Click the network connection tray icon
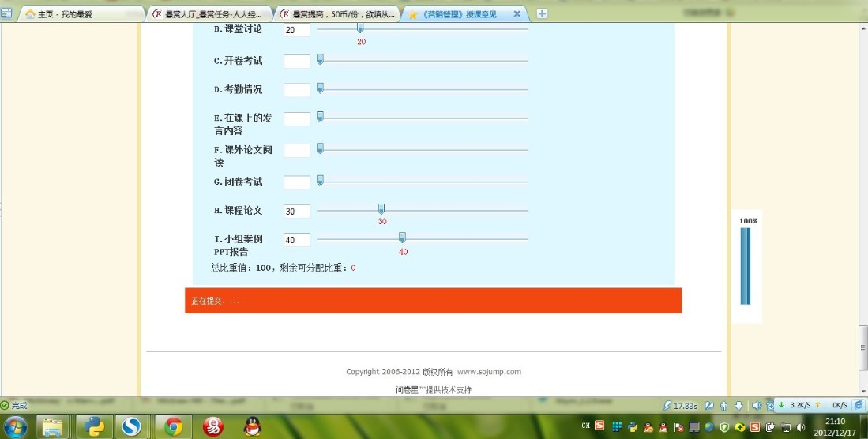This screenshot has height=439, width=868. (786, 427)
